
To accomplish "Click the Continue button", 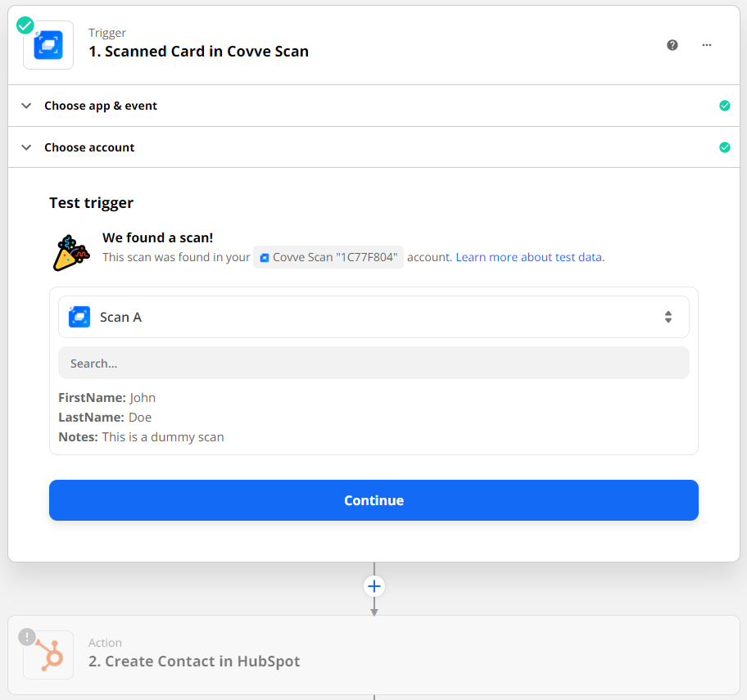I will pos(373,500).
